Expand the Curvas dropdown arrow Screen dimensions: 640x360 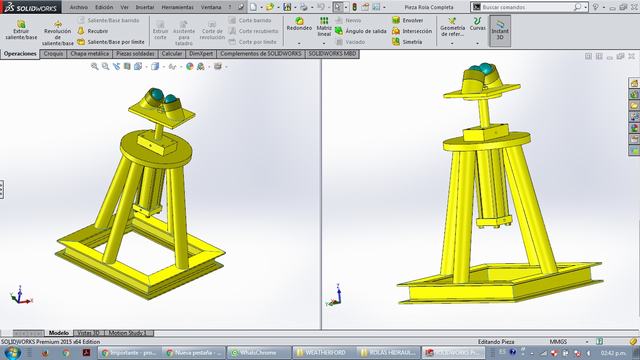(x=477, y=43)
